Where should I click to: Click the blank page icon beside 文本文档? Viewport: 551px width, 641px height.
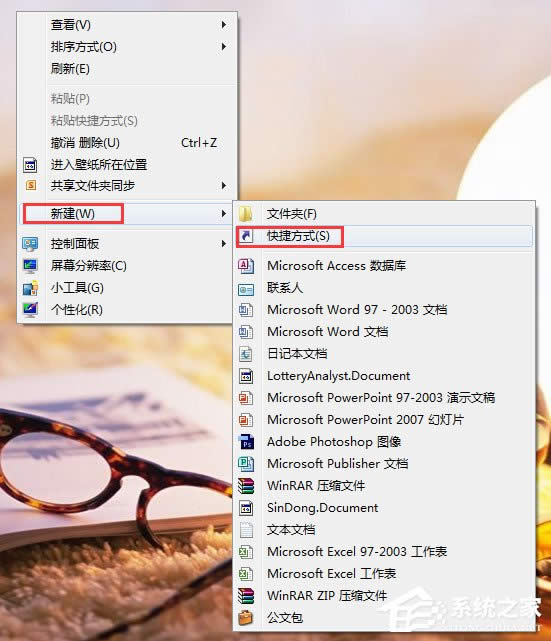pos(246,530)
